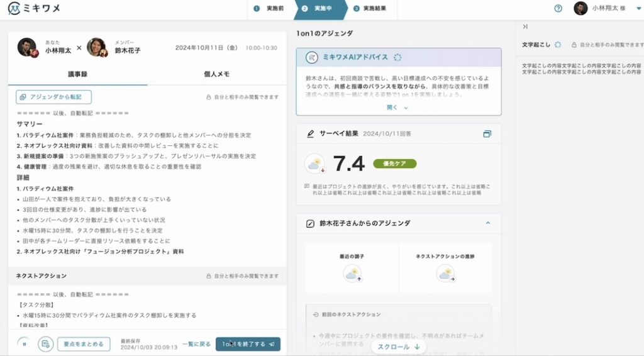
Task: Click the pen icon beside サーベイ結果
Action: [311, 134]
